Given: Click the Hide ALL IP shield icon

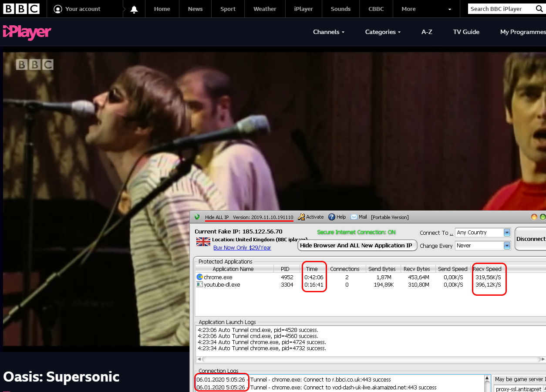Looking at the screenshot, I should [x=197, y=217].
